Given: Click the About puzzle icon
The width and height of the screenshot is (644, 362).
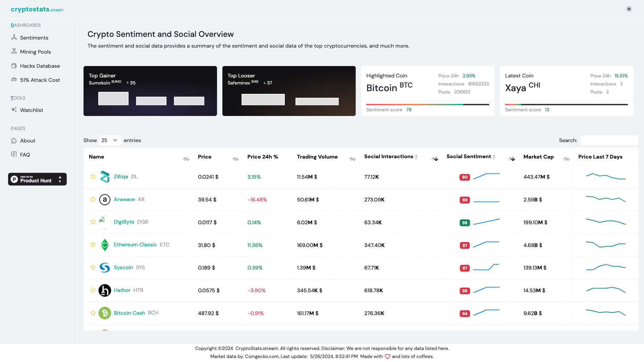Looking at the screenshot, I should coord(14,140).
